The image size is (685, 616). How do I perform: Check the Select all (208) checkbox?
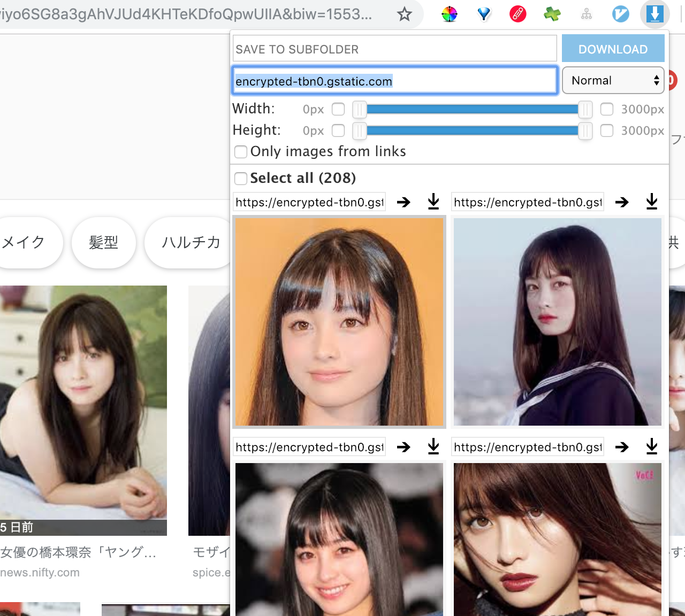tap(241, 178)
